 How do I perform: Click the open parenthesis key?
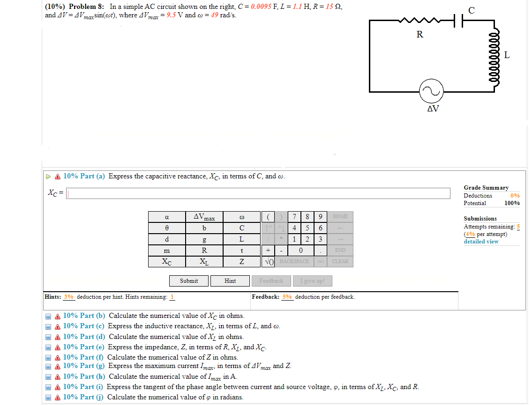point(268,217)
